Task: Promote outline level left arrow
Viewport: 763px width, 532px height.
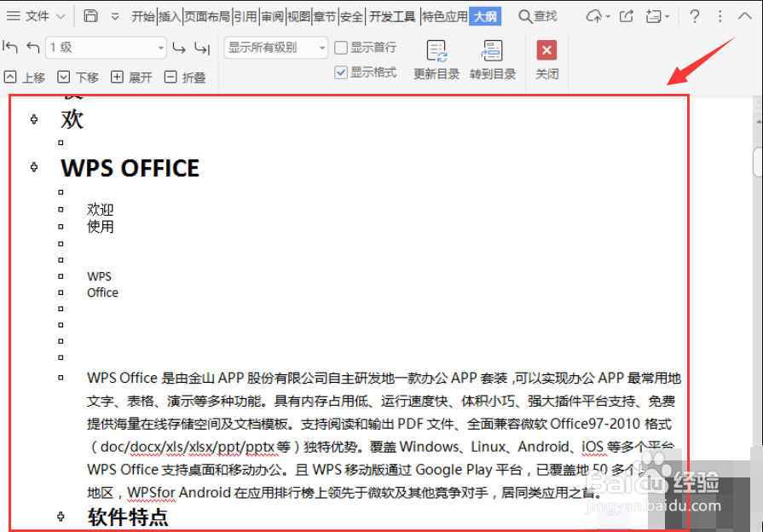Action: 33,47
